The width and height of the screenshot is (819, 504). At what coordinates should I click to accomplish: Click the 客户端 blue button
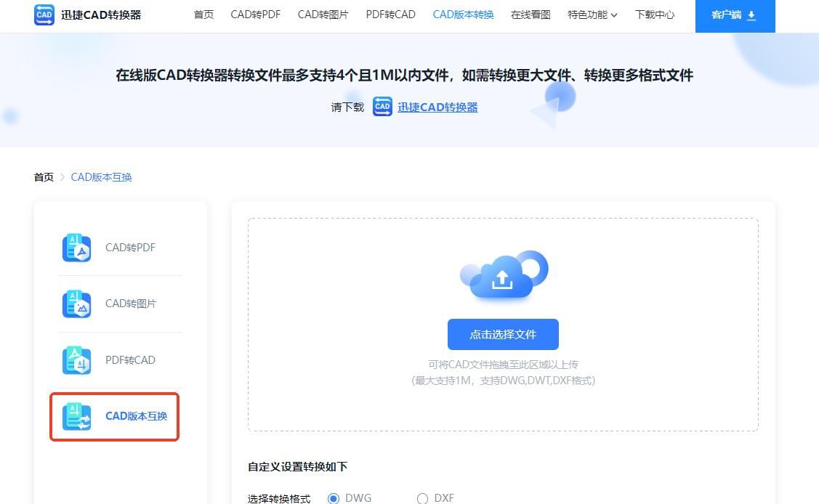(735, 15)
